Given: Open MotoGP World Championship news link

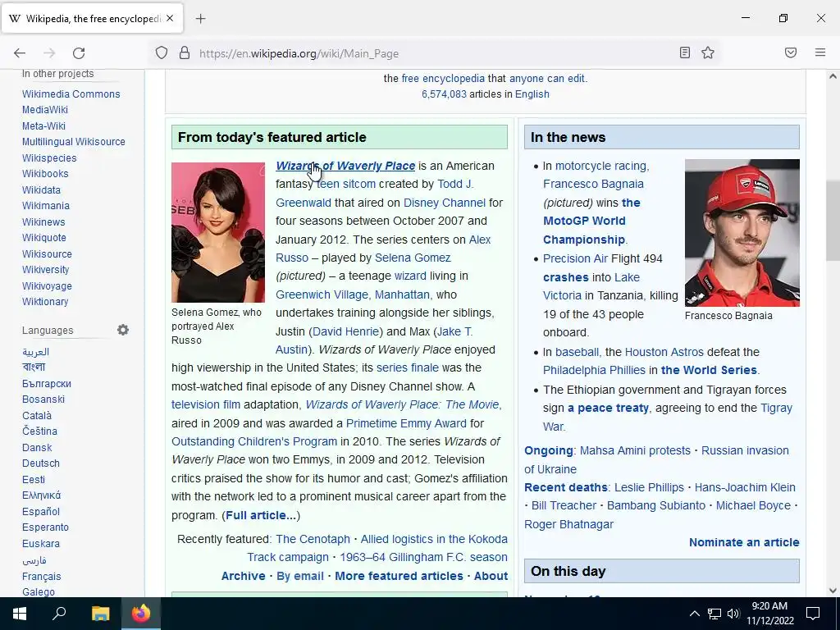Looking at the screenshot, I should click(584, 221).
